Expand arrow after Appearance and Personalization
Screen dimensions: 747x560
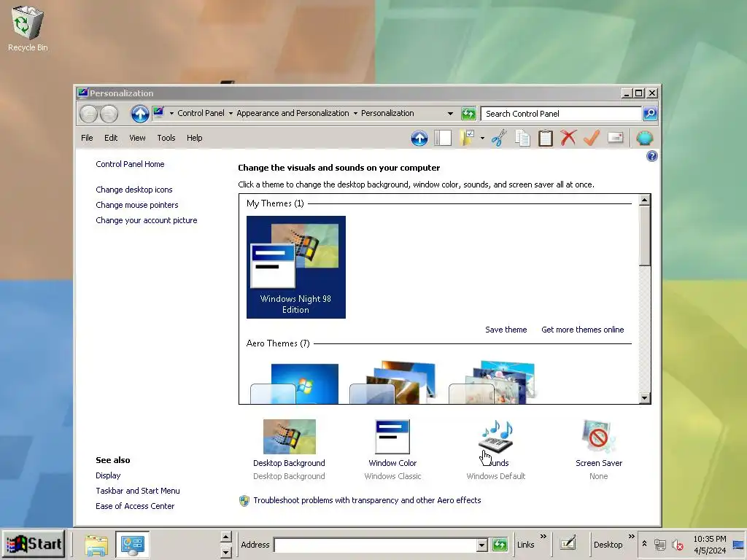click(x=355, y=113)
